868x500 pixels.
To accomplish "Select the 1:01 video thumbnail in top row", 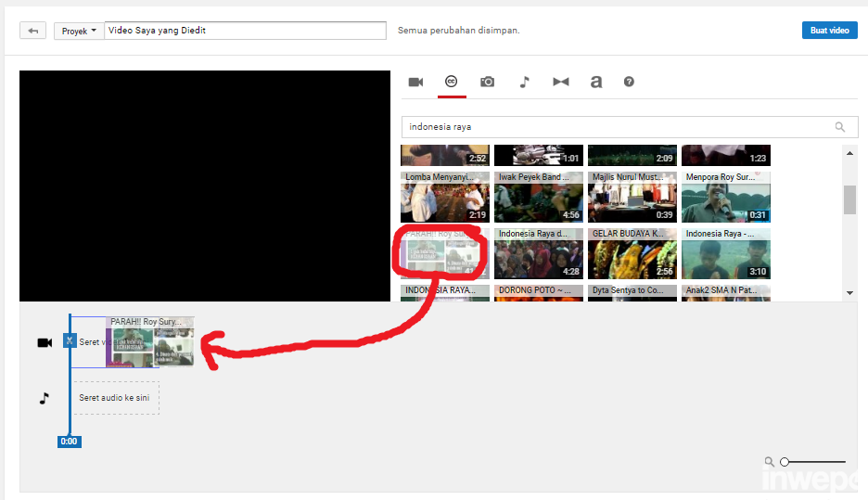I will (539, 156).
